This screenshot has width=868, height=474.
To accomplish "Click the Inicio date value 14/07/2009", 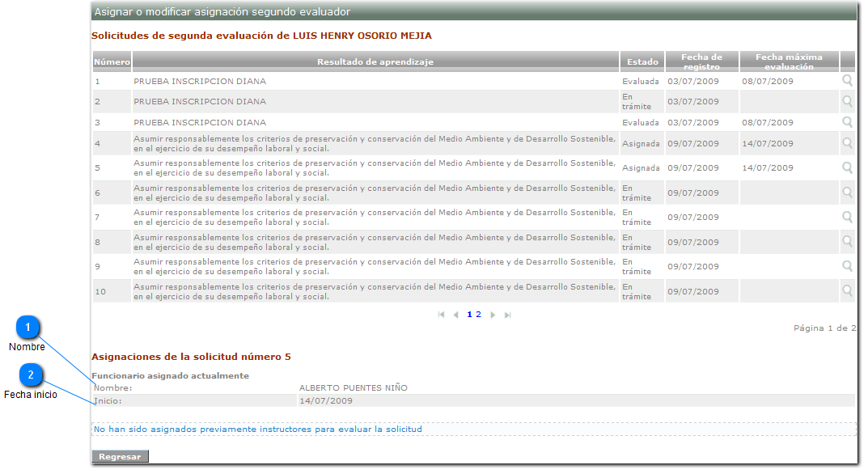I will point(325,400).
